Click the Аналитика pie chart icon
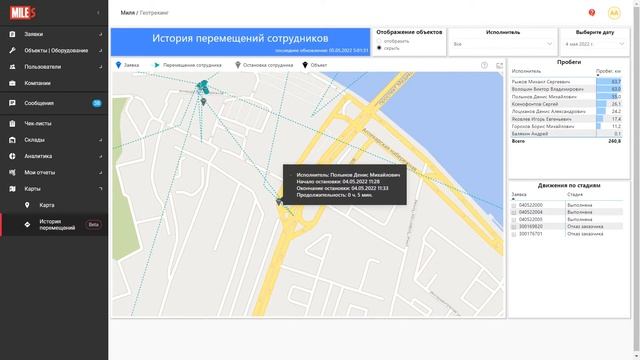 [12, 156]
